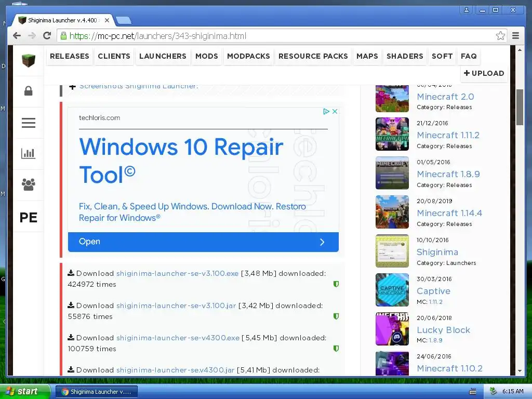Open the MODPACKS menu
This screenshot has height=399, width=532.
pyautogui.click(x=248, y=56)
